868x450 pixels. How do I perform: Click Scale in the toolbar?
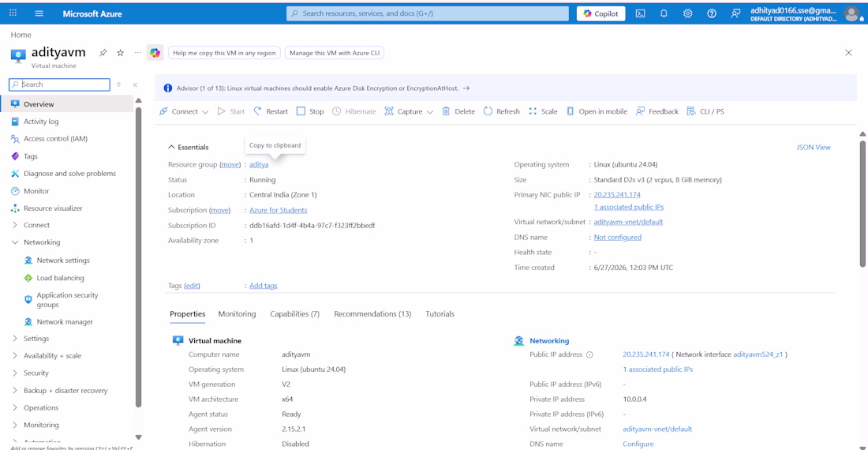tap(543, 111)
